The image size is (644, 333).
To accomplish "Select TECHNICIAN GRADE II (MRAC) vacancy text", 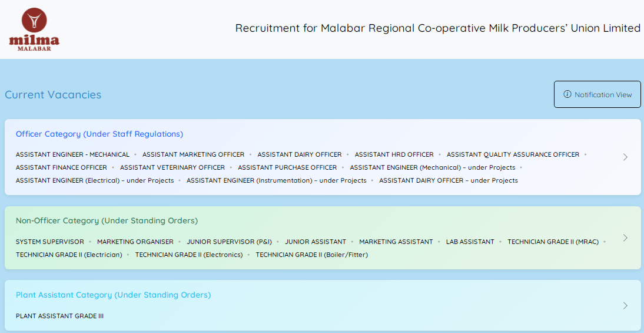I will [x=553, y=242].
